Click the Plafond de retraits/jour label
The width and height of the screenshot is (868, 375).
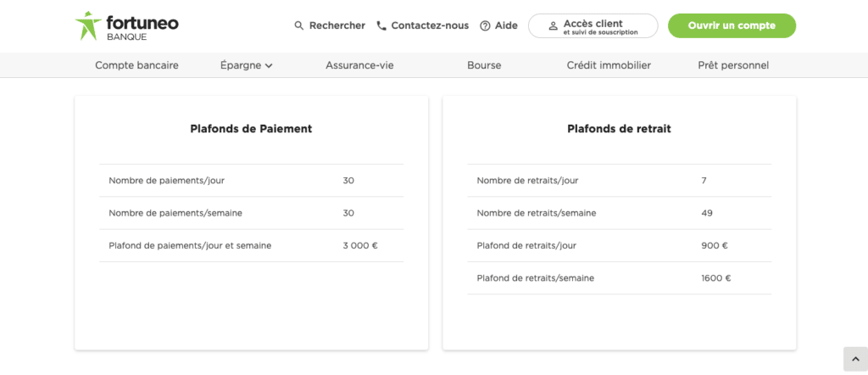coord(526,245)
